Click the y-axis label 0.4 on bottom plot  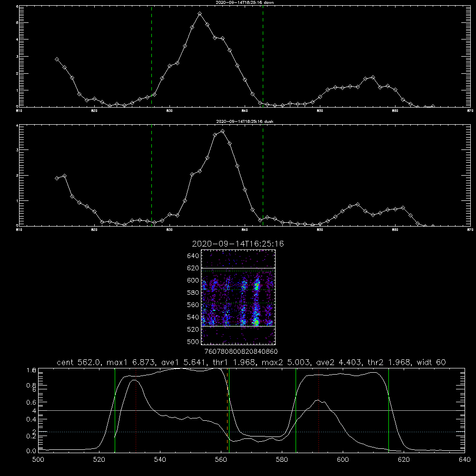tap(31, 419)
